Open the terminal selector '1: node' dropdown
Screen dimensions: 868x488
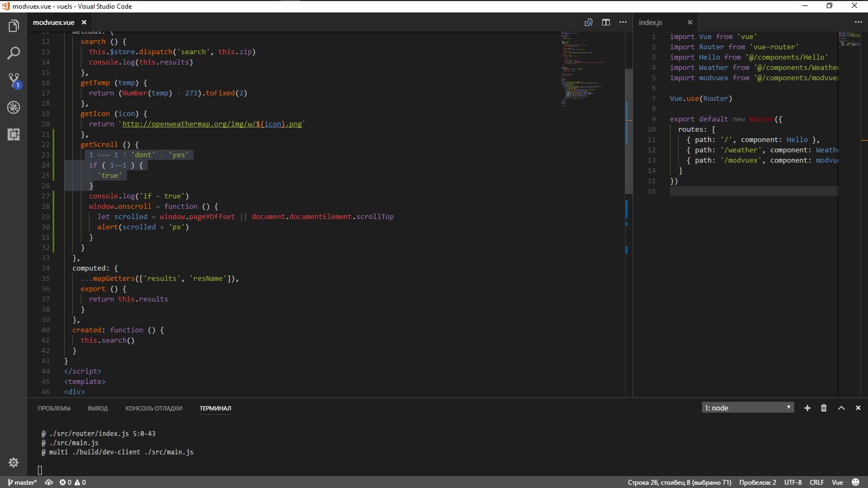click(748, 408)
